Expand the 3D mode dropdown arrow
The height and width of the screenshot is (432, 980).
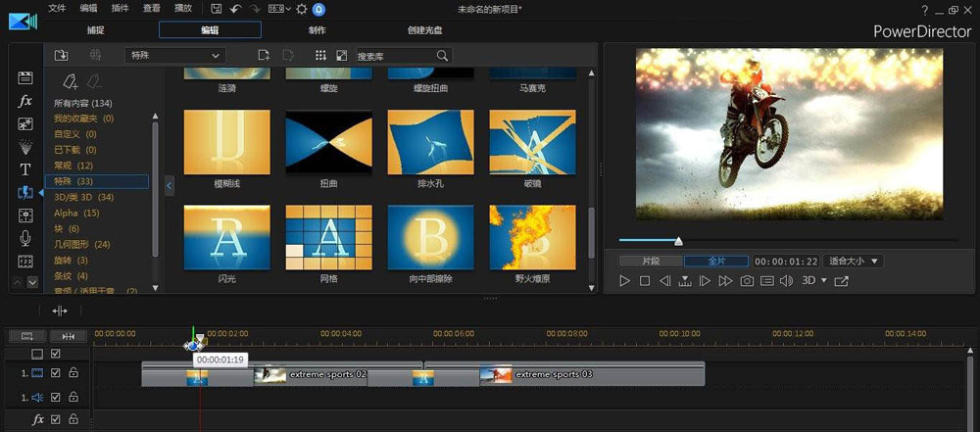[823, 281]
